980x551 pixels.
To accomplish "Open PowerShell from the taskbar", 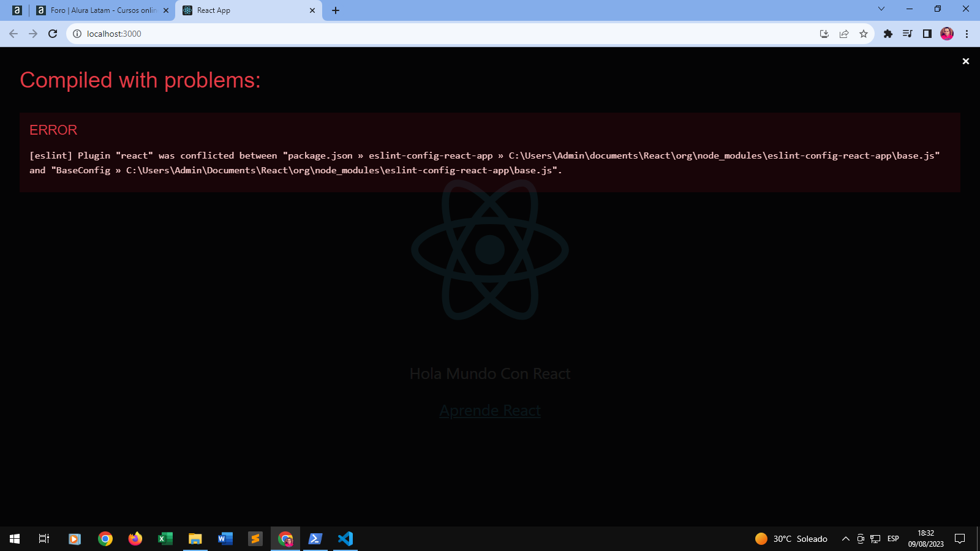I will tap(315, 539).
